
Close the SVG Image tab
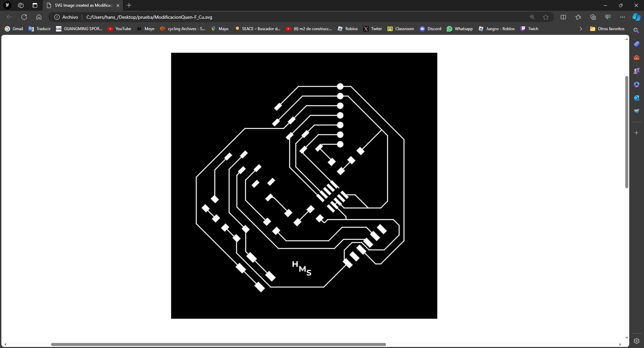(118, 5)
